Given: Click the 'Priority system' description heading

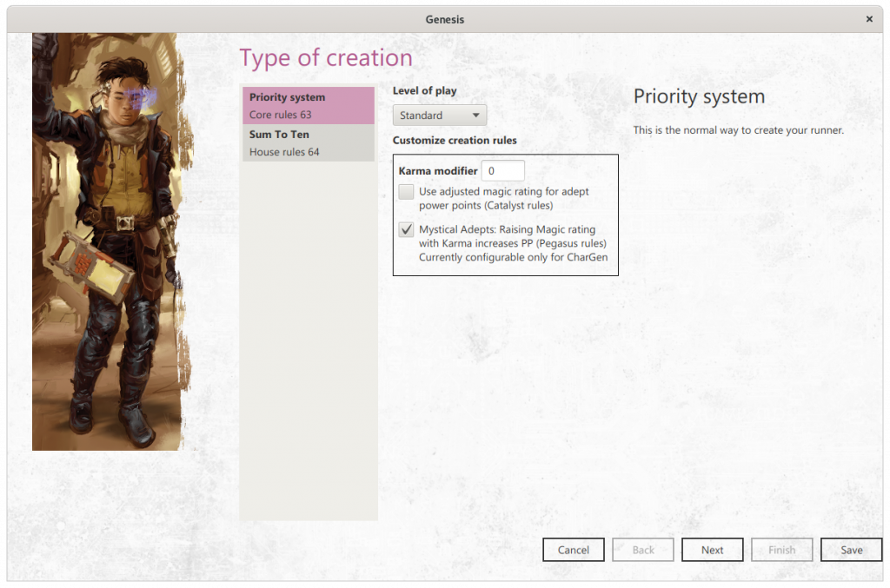Looking at the screenshot, I should tap(700, 96).
